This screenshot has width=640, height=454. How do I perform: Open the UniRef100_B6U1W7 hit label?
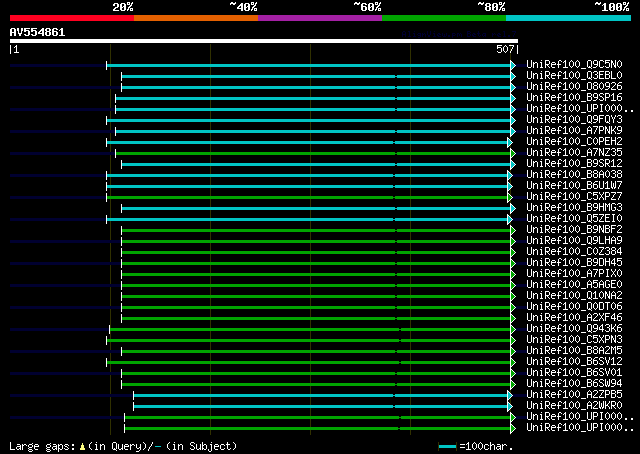coord(574,185)
